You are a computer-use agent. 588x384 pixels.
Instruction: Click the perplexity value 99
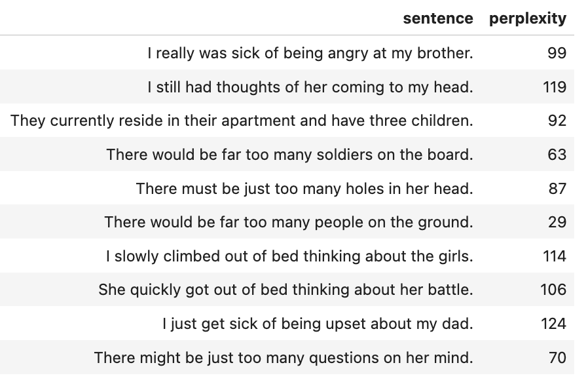pyautogui.click(x=557, y=53)
